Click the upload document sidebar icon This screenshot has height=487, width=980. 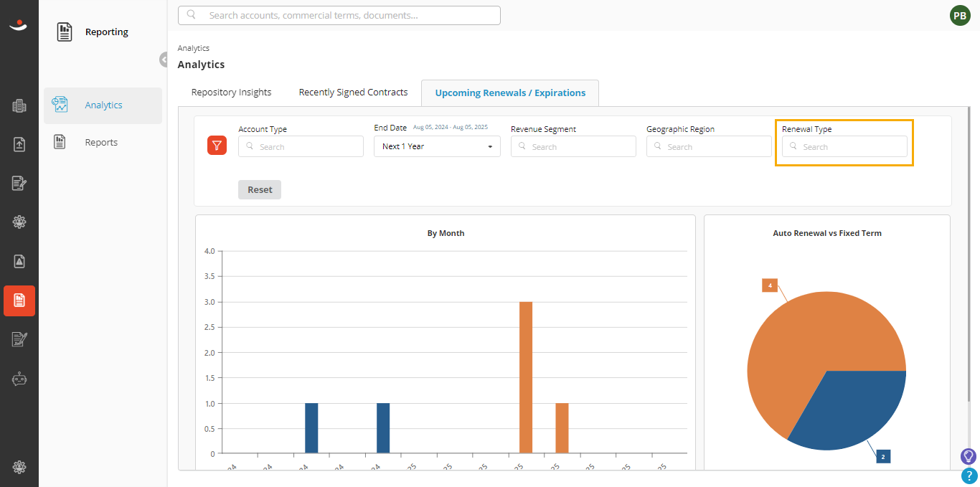[x=19, y=145]
